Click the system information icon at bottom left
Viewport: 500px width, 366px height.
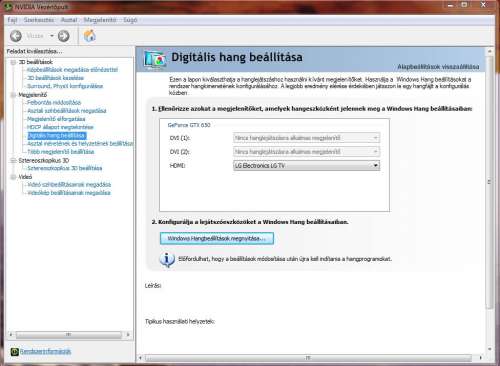click(14, 351)
